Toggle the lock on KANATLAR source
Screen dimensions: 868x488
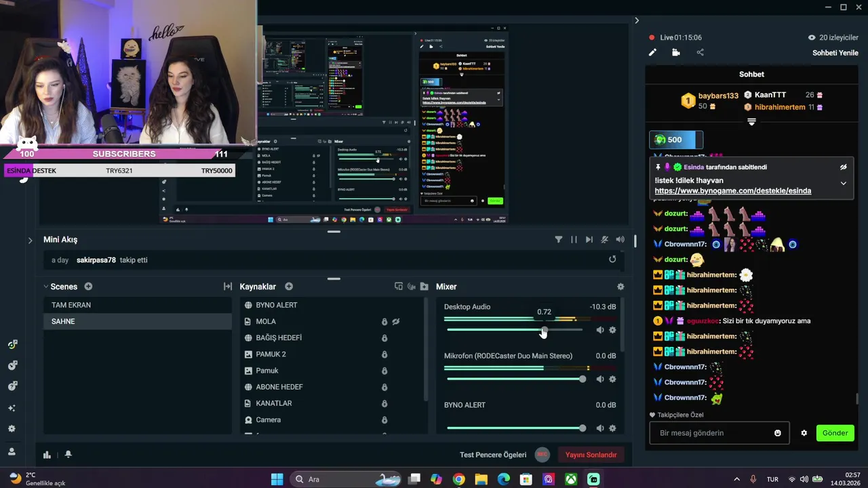click(384, 403)
